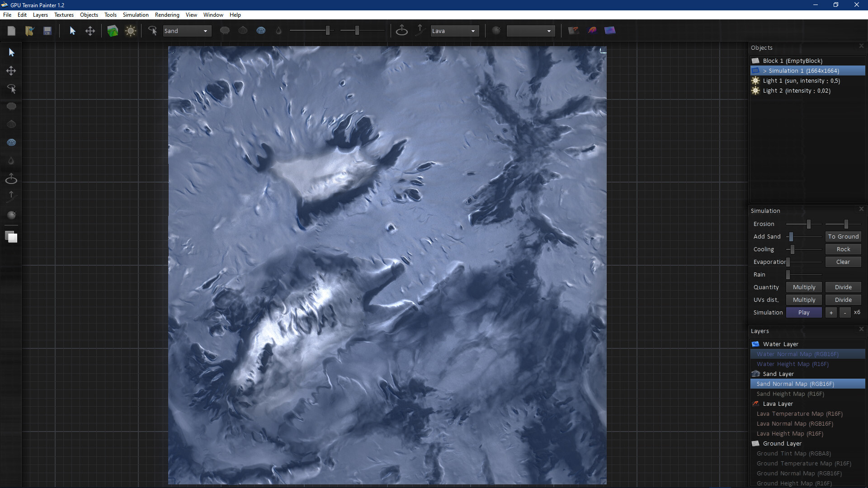
Task: Open the Rendering menu
Action: [x=167, y=14]
